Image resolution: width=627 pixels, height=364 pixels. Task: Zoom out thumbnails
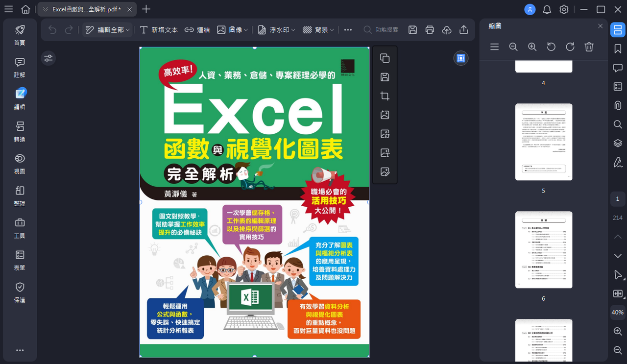click(x=513, y=47)
